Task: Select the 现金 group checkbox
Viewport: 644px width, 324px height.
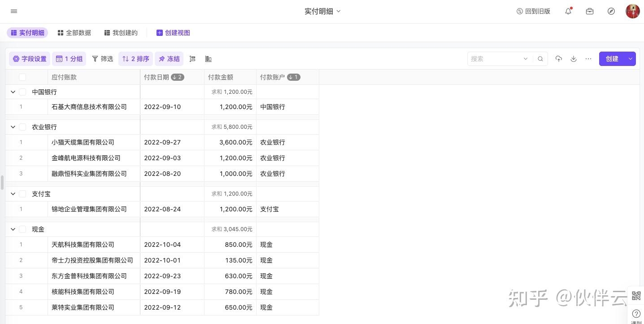Action: [x=22, y=229]
